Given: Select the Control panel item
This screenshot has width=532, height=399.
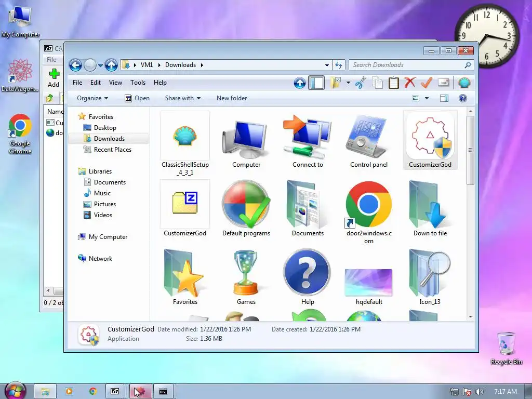Looking at the screenshot, I should pos(369,141).
